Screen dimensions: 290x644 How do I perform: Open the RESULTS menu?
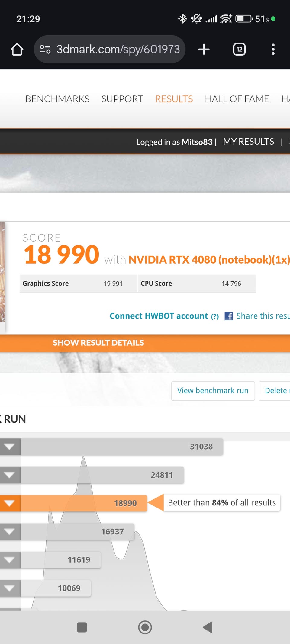tap(174, 99)
